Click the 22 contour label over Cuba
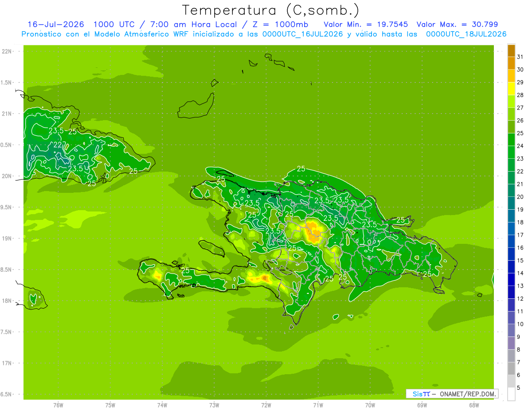 [x=58, y=145]
